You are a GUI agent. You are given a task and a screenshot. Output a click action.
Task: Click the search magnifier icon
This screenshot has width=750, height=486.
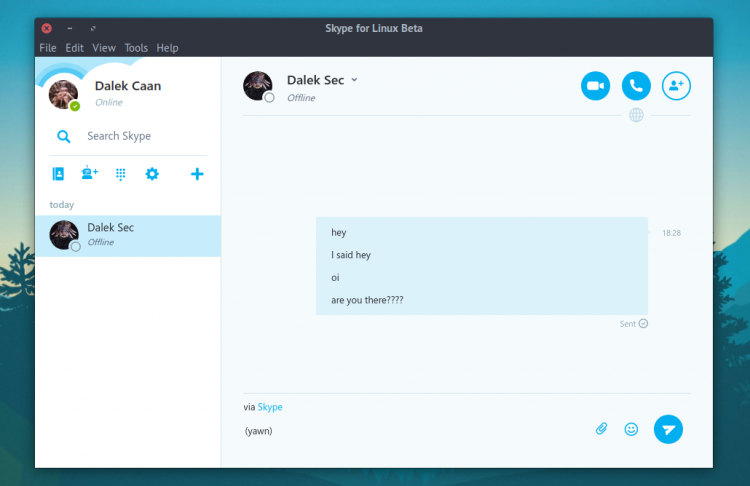point(63,137)
